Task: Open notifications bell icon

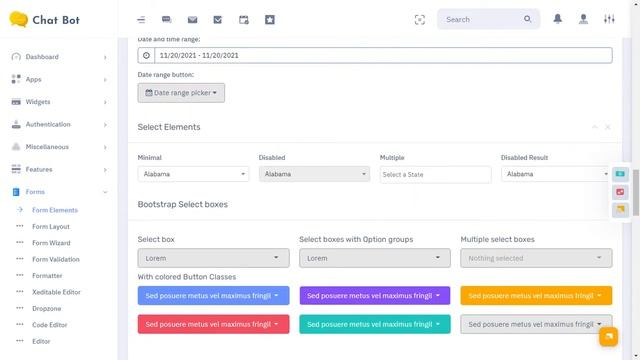Action: (558, 19)
